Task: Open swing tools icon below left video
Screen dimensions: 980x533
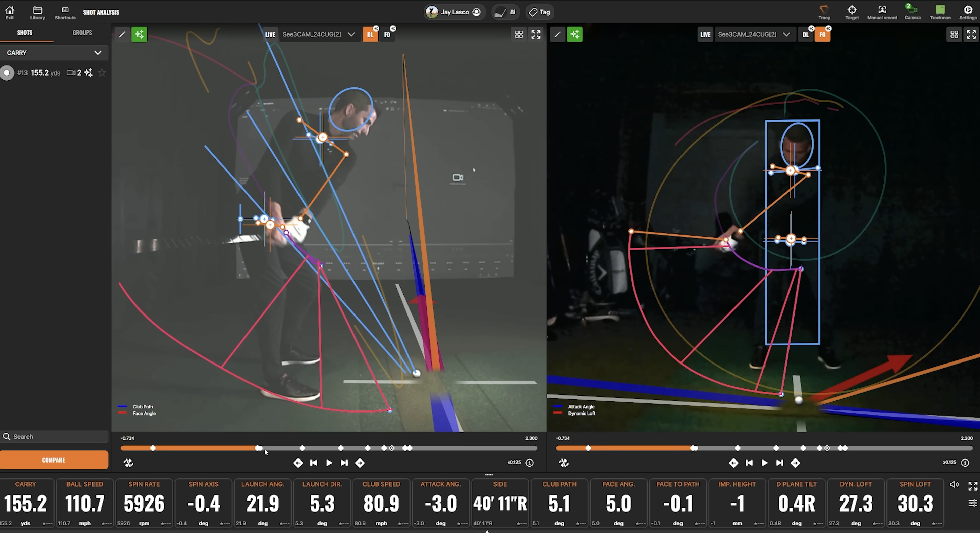Action: tap(128, 463)
